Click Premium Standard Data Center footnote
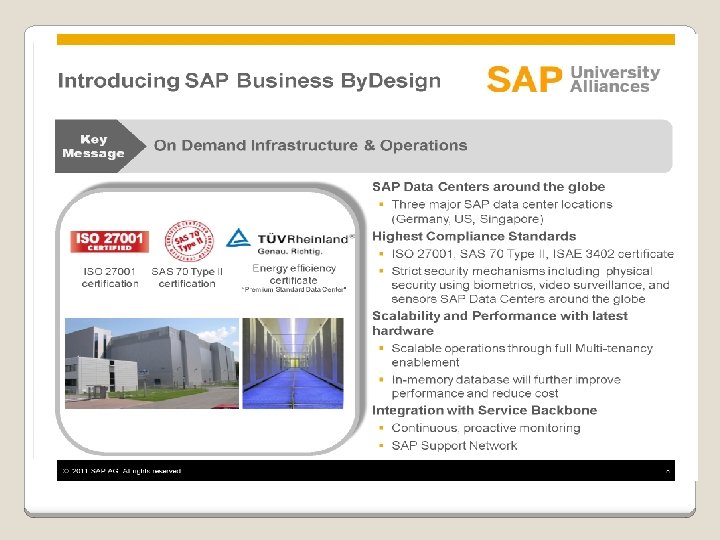The width and height of the screenshot is (720, 540). tap(294, 290)
